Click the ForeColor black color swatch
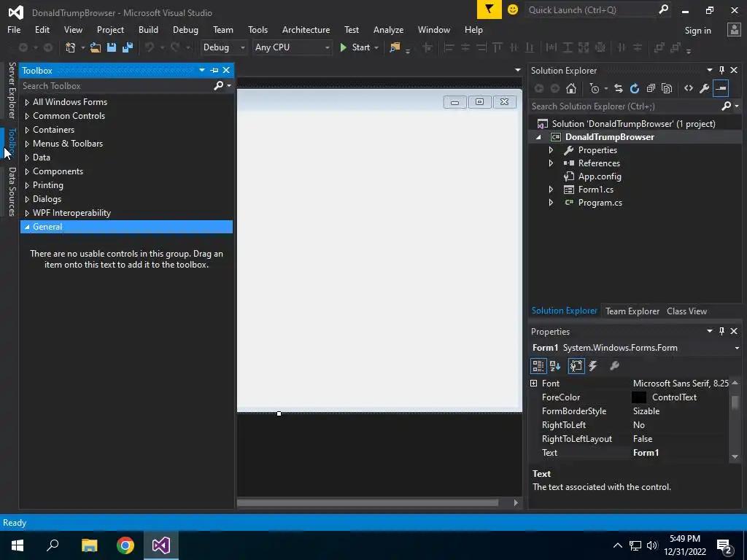Screen dimensions: 747x560 pyautogui.click(x=639, y=397)
